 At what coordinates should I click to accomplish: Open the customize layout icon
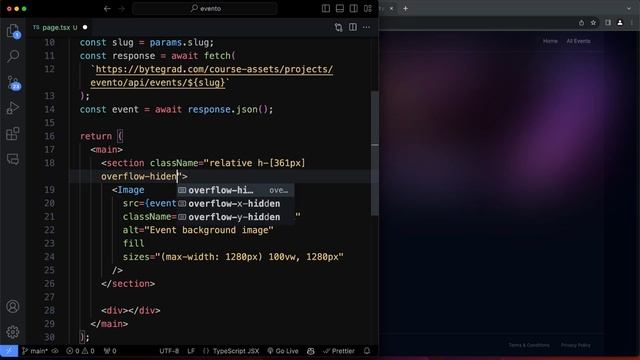(368, 9)
